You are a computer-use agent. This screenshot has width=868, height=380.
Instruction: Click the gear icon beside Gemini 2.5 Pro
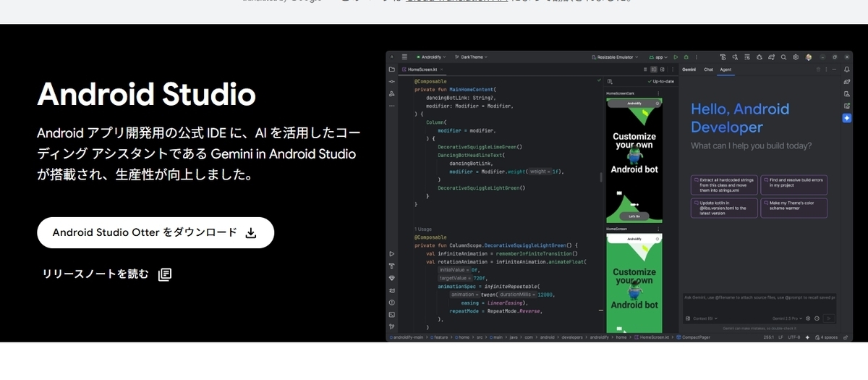point(808,318)
